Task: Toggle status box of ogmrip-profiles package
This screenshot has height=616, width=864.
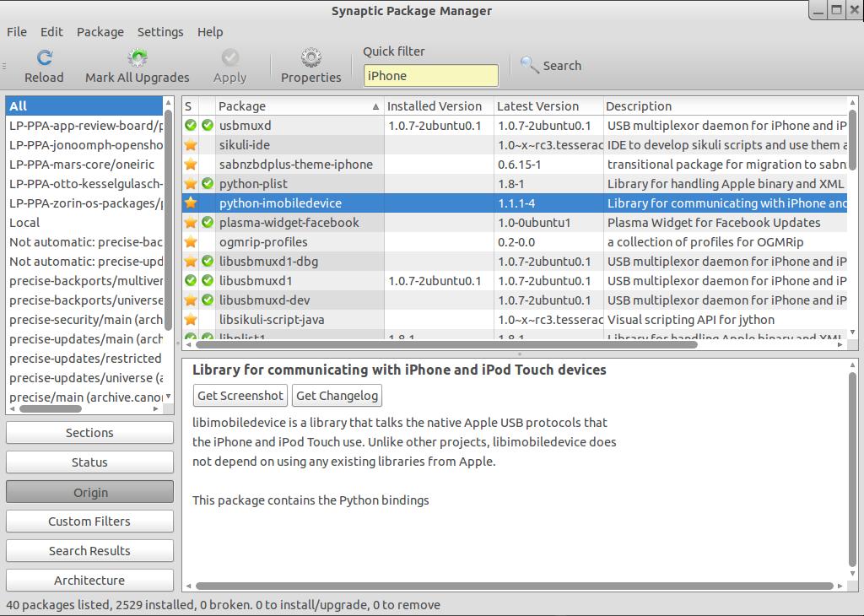Action: [x=191, y=242]
